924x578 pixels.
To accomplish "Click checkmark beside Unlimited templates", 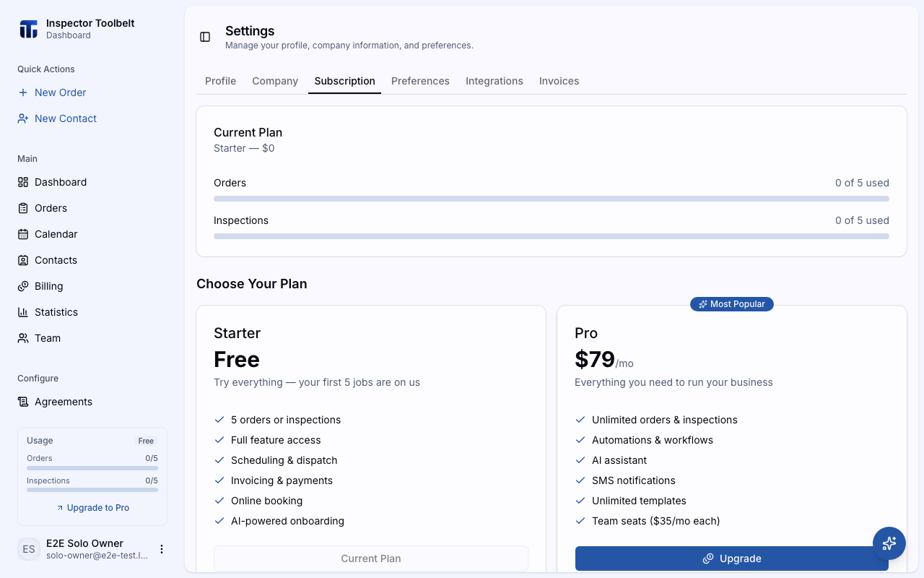I will click(580, 501).
